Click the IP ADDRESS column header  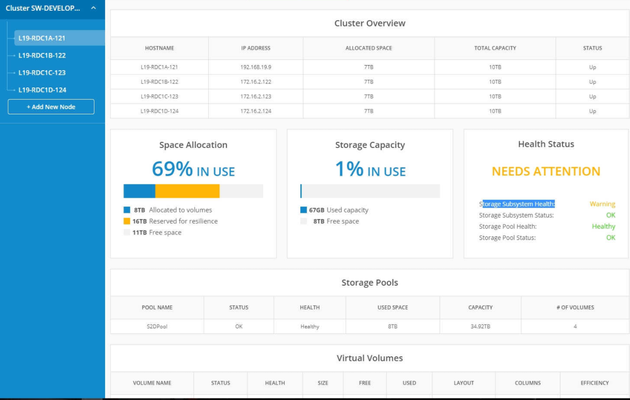[256, 48]
